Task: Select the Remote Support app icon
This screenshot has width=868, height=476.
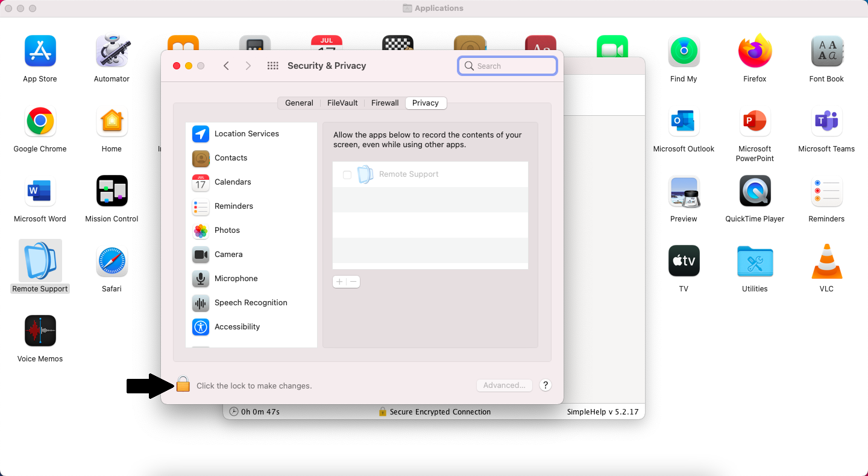Action: (40, 261)
